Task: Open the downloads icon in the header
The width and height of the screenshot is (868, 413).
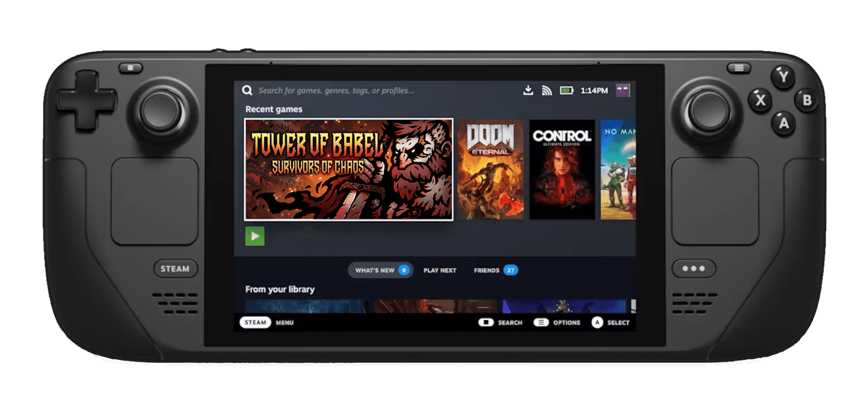Action: 528,90
